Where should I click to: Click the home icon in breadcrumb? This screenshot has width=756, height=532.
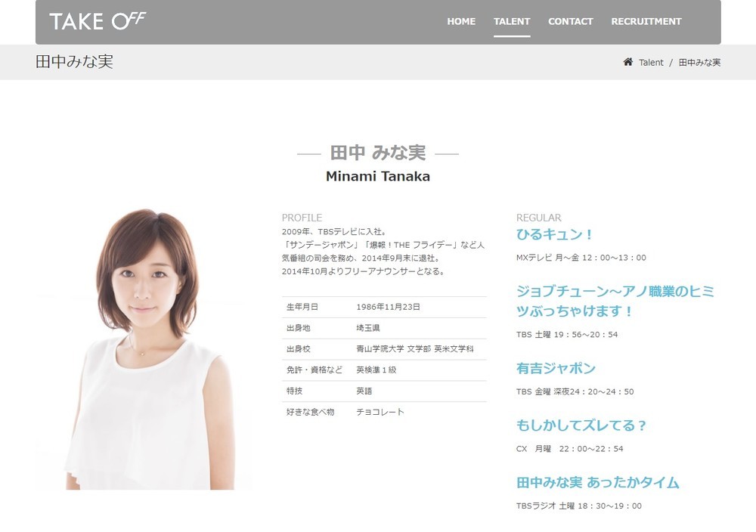pos(627,62)
